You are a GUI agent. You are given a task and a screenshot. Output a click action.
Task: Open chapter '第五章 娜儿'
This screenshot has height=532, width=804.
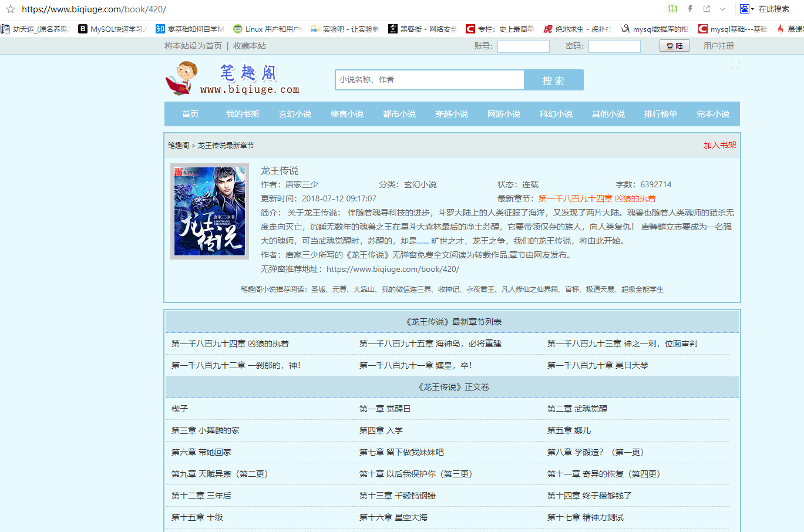coord(569,430)
